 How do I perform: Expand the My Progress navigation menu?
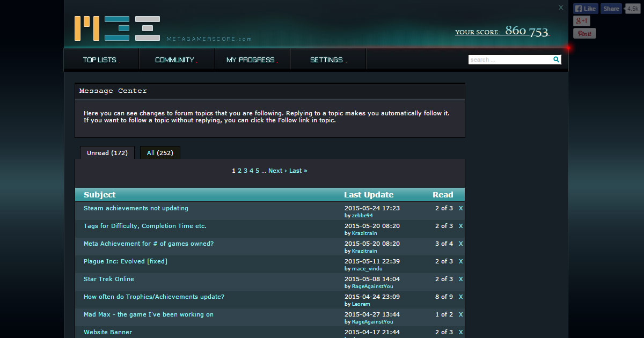[250, 60]
